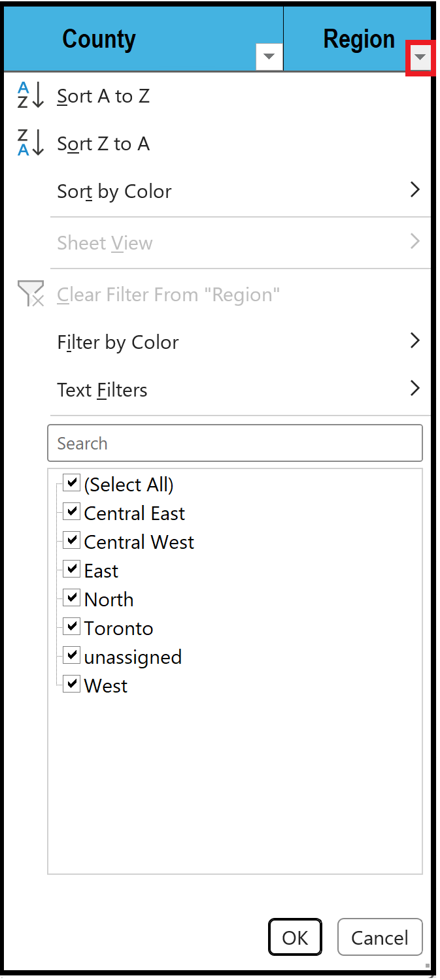Image resolution: width=440 pixels, height=980 pixels.
Task: Toggle the (Select All) checkbox
Action: point(71,482)
